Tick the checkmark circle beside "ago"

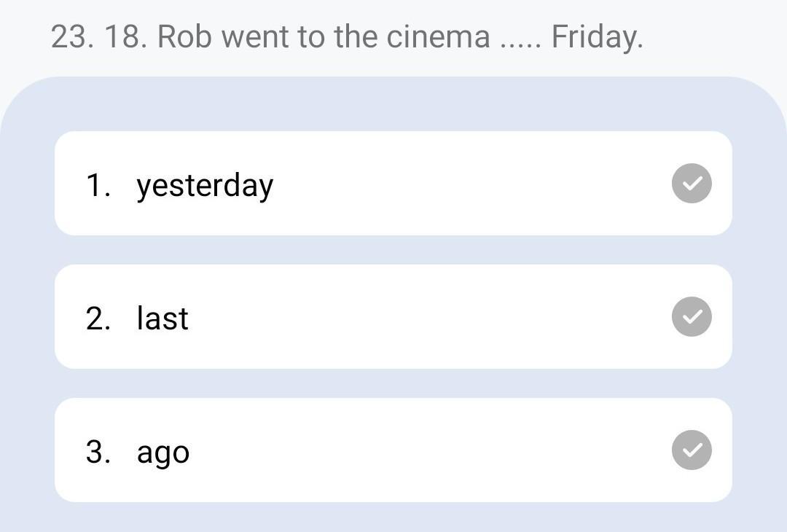click(691, 450)
